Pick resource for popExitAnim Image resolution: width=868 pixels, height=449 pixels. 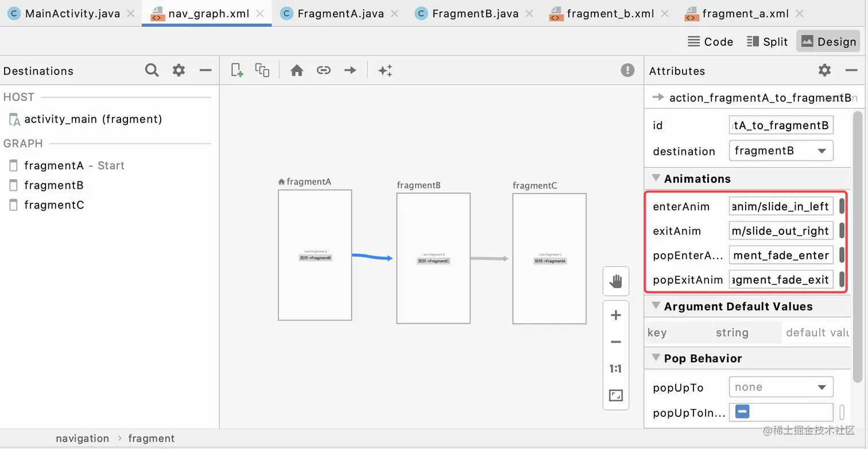click(x=842, y=280)
